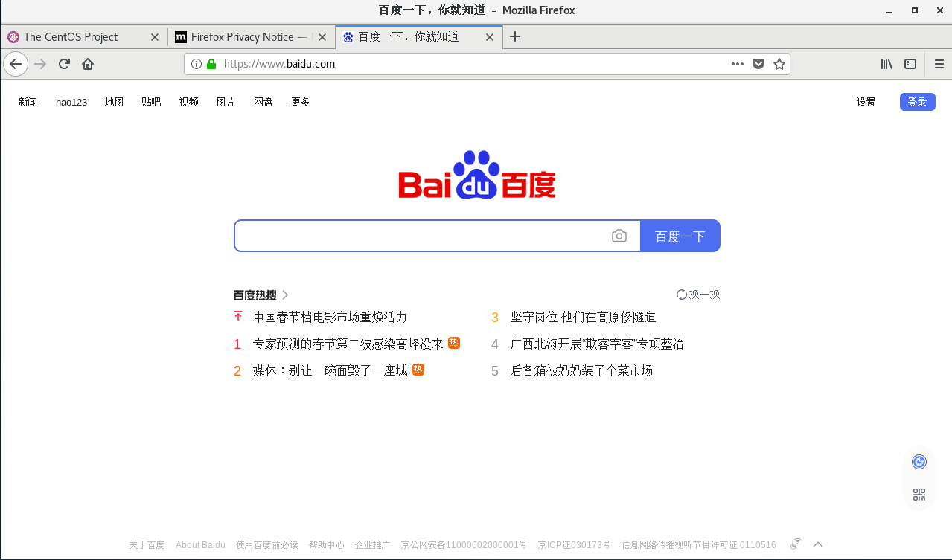Search by image using camera icon

coord(619,236)
